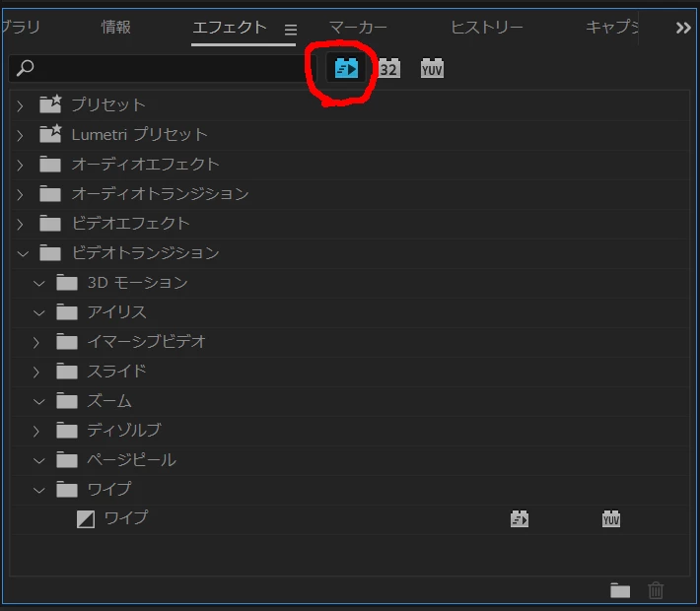Select the 3D モーション label
The width and height of the screenshot is (700, 611).
tap(137, 283)
